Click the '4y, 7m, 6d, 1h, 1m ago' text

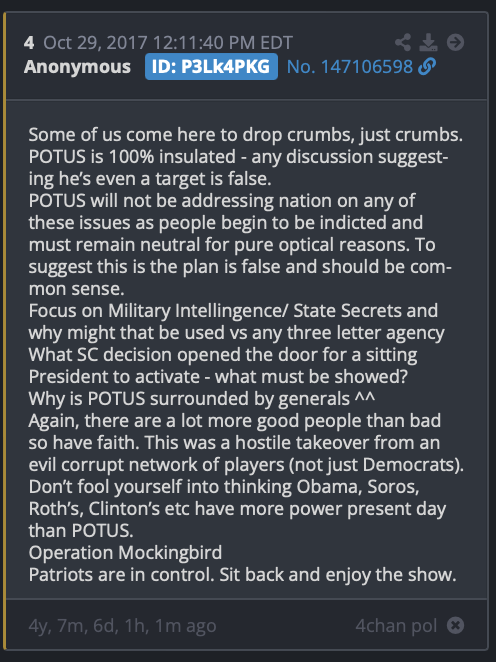pos(122,626)
